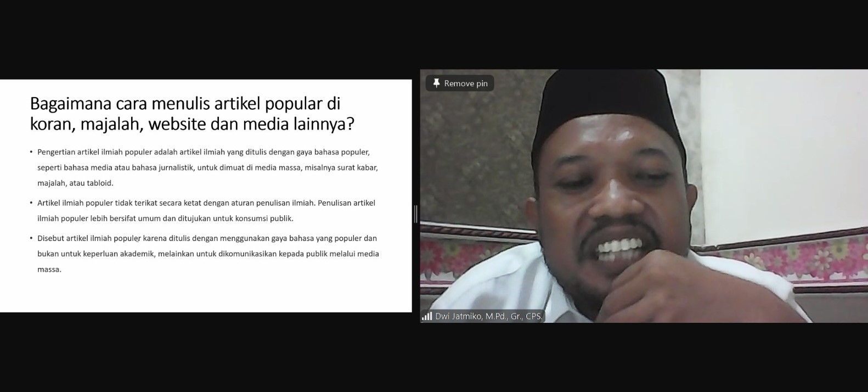Click the pinned participant video feed
The image size is (868, 392).
click(x=644, y=196)
